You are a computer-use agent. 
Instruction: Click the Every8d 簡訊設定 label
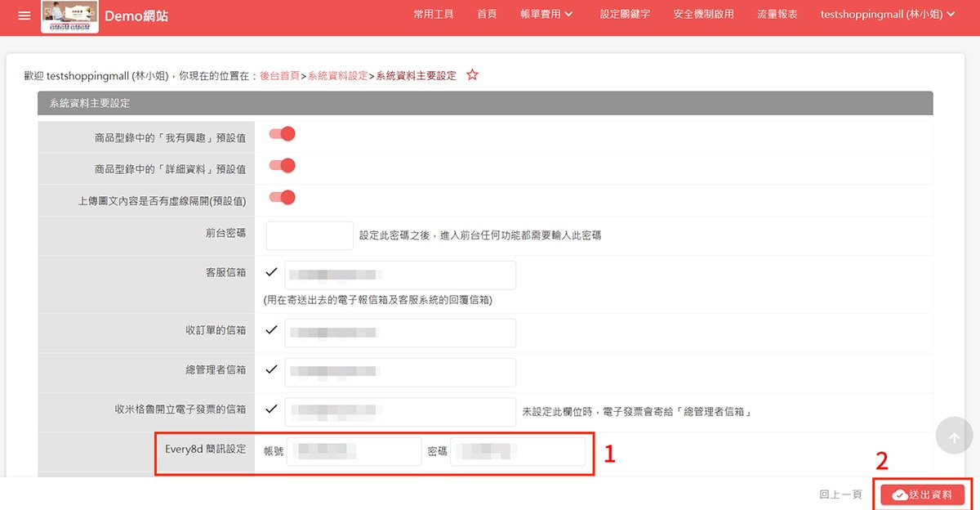(206, 449)
